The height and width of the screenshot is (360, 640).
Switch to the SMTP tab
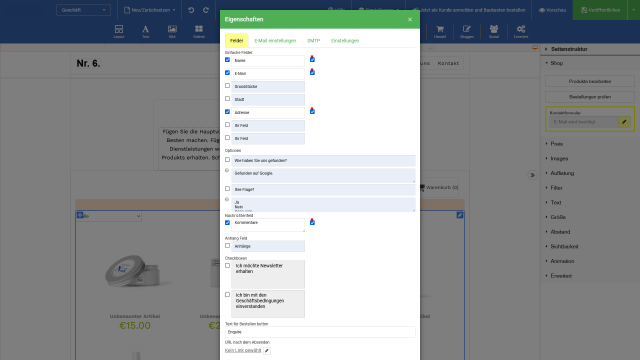313,41
